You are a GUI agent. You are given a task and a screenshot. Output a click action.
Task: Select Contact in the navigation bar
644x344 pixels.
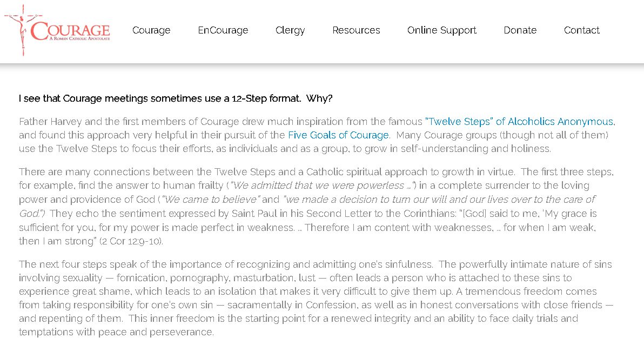pyautogui.click(x=581, y=30)
